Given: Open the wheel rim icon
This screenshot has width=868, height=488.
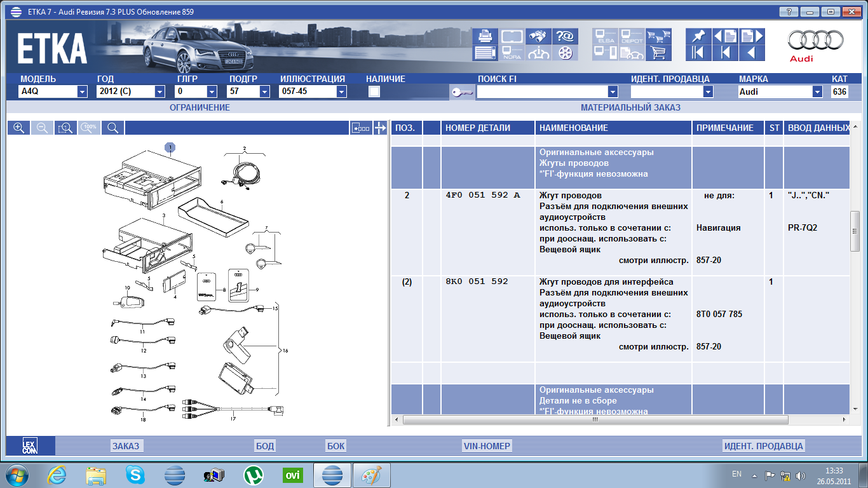Looking at the screenshot, I should (564, 53).
